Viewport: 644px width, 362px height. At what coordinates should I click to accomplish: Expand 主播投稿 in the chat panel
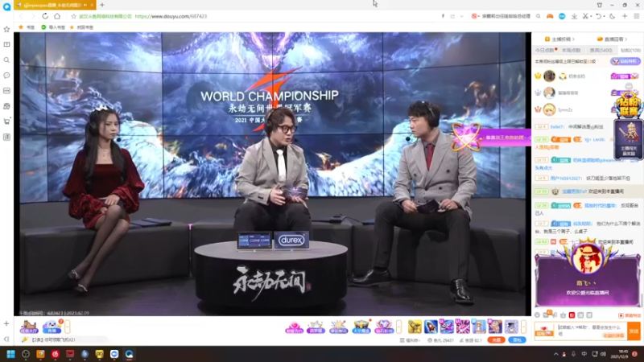[x=560, y=39]
